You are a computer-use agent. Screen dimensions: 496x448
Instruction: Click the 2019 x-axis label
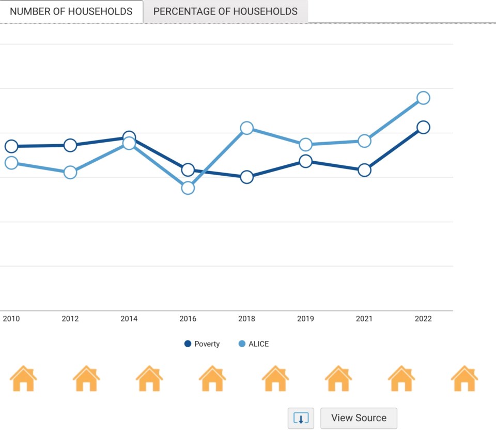coord(305,319)
